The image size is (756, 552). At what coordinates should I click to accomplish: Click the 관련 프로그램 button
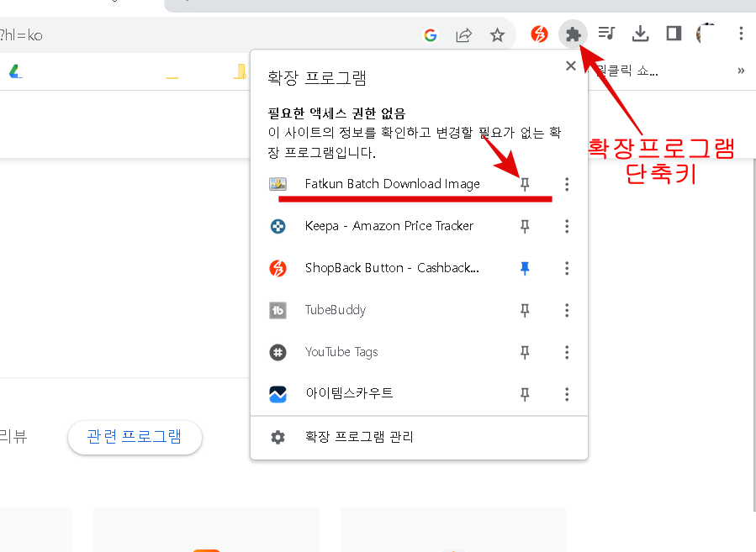pos(135,437)
